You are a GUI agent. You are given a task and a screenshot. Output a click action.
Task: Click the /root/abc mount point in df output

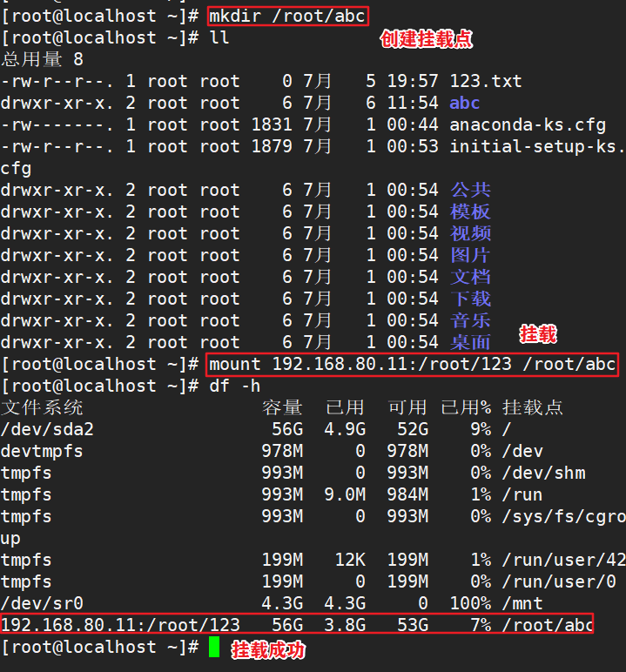click(548, 625)
